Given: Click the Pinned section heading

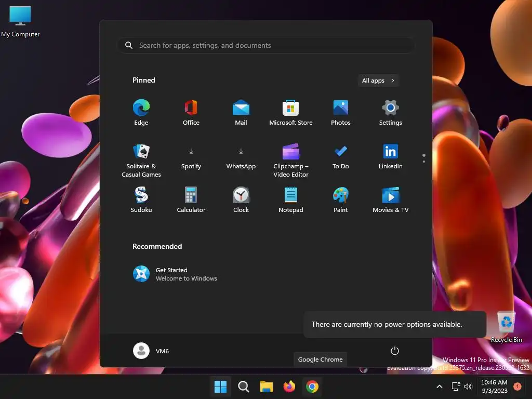Looking at the screenshot, I should pyautogui.click(x=144, y=80).
